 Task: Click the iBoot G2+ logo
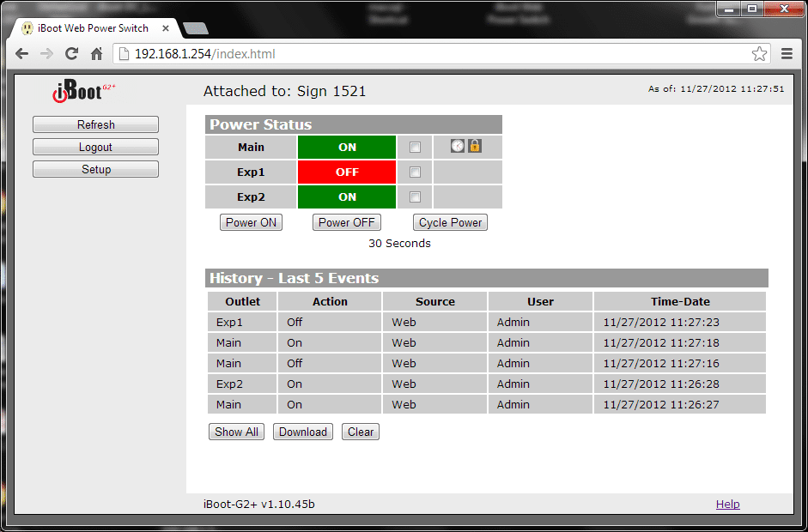click(x=83, y=91)
